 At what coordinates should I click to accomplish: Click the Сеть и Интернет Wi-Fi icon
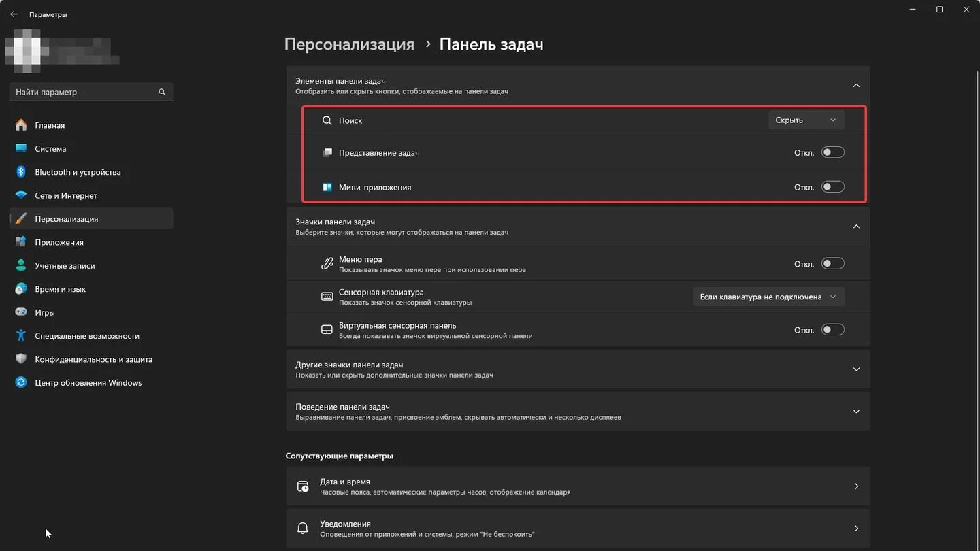click(x=21, y=195)
